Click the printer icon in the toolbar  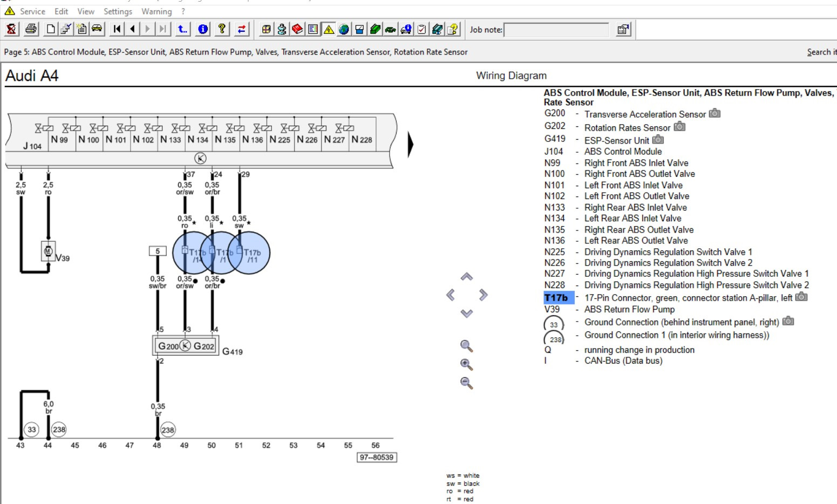[31, 29]
